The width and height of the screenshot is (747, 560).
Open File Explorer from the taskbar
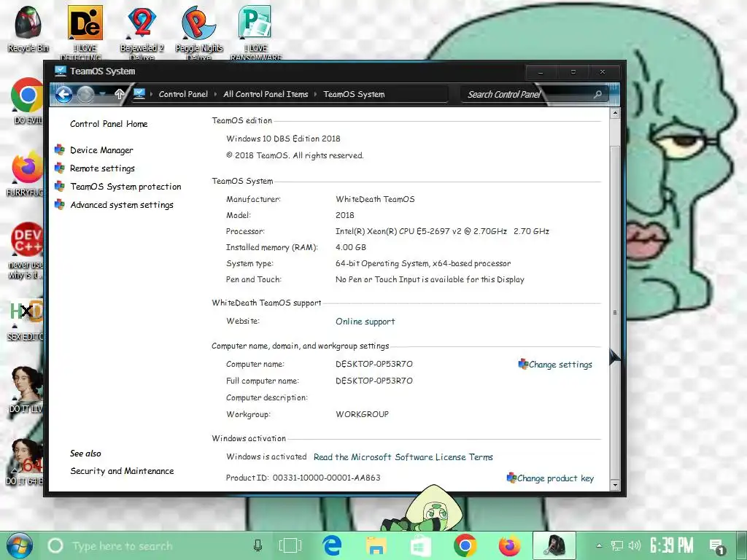[376, 545]
